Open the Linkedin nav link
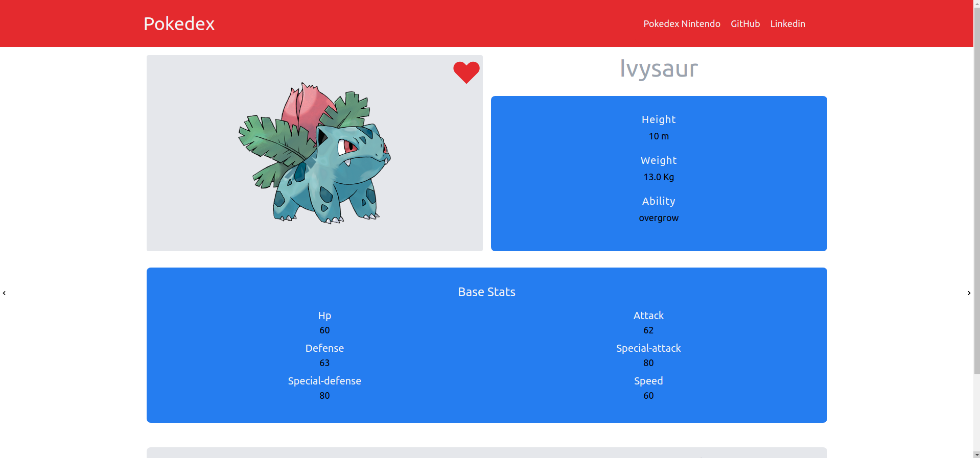 787,23
